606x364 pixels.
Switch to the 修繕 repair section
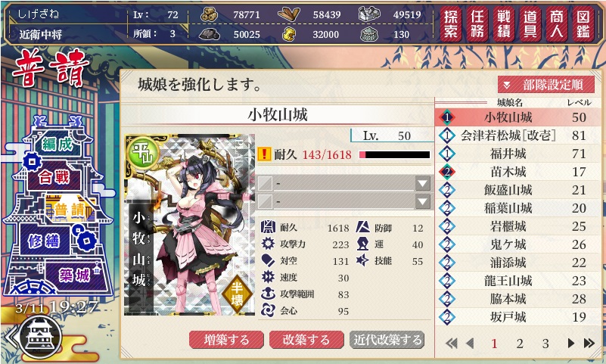click(x=43, y=241)
